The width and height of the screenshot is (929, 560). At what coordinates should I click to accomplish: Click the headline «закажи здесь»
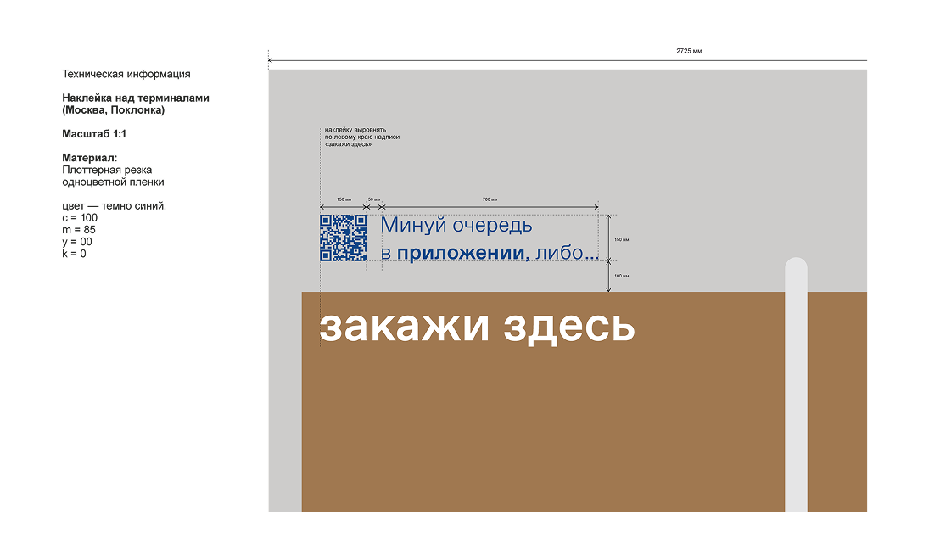pyautogui.click(x=478, y=327)
